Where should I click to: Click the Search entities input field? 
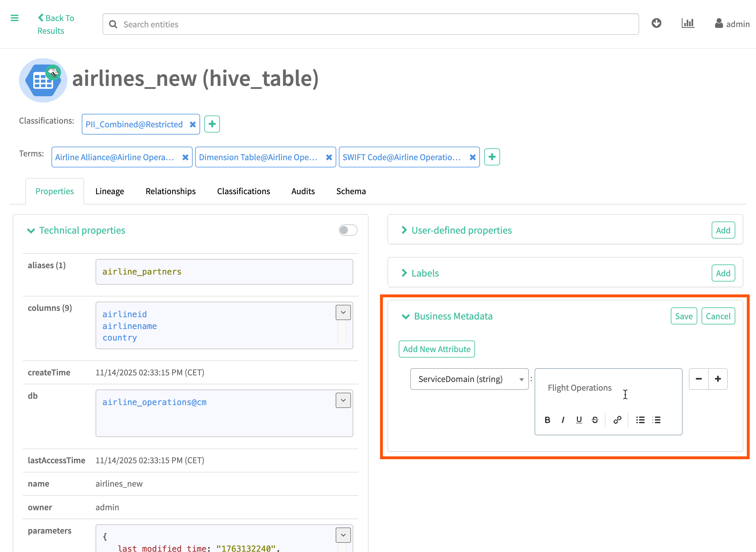click(x=371, y=24)
